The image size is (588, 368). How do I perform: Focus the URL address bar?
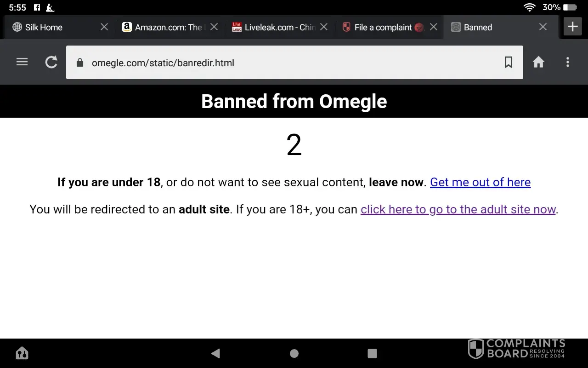tap(294, 63)
